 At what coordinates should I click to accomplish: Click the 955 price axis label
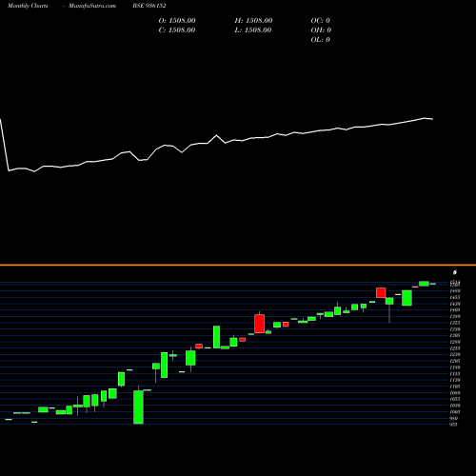click(x=454, y=425)
